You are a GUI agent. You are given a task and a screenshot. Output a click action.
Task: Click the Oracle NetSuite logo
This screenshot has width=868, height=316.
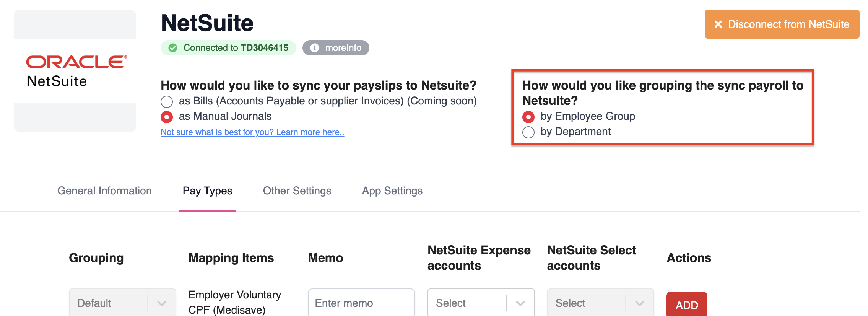click(x=75, y=71)
